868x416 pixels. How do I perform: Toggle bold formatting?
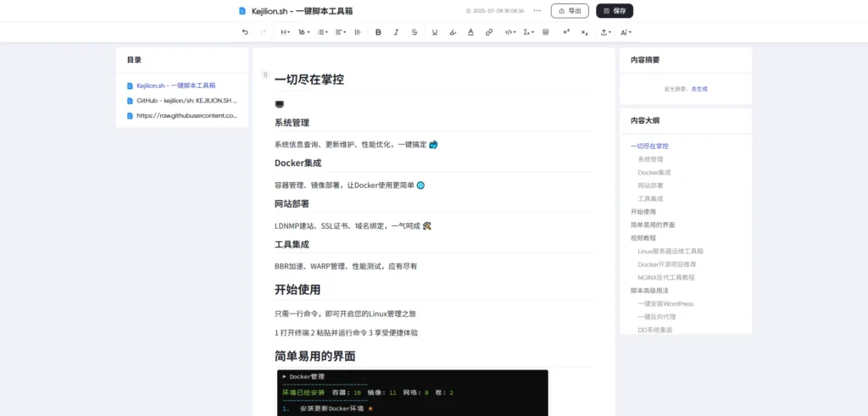378,33
